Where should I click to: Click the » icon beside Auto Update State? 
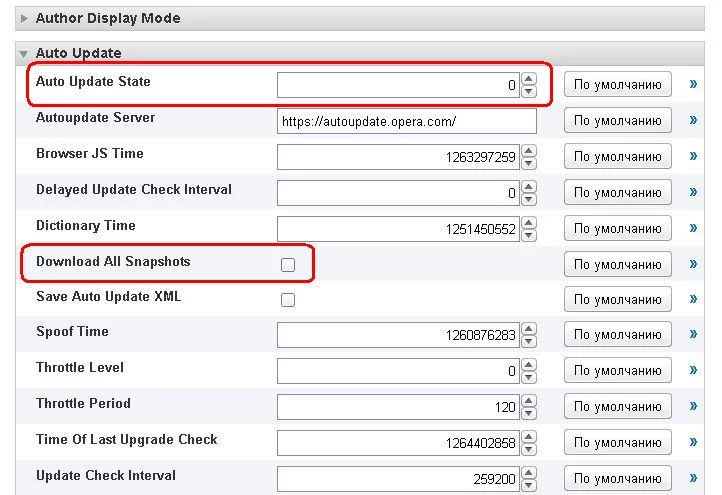693,85
